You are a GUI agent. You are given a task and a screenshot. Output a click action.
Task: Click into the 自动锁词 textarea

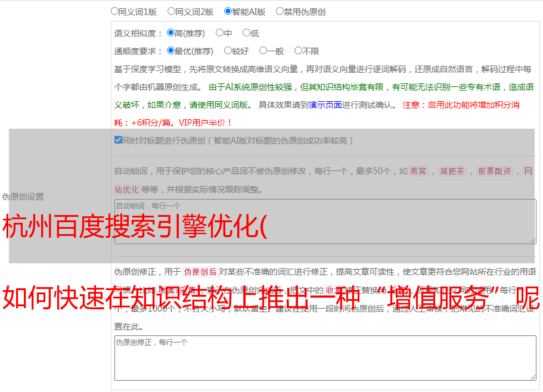[325, 222]
